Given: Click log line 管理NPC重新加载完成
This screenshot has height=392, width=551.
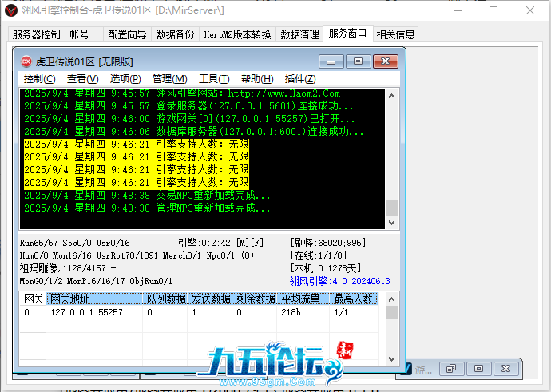Looking at the screenshot, I should click(x=147, y=208).
